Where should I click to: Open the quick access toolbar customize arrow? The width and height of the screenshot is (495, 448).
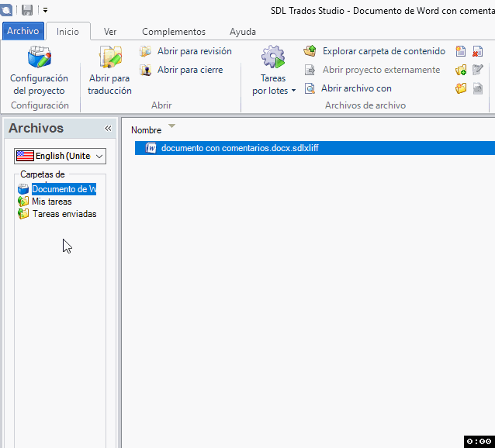pyautogui.click(x=46, y=10)
